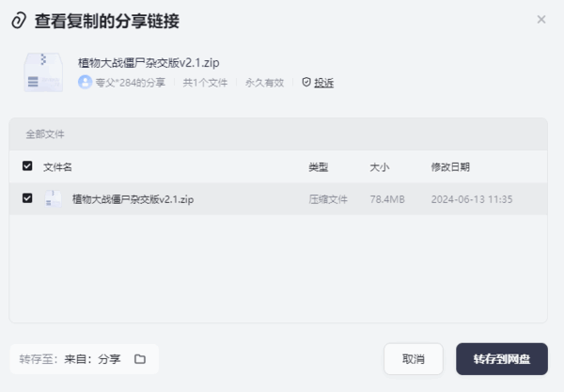The height and width of the screenshot is (392, 564).
Task: Click the 压缩文件 type cell
Action: click(328, 199)
